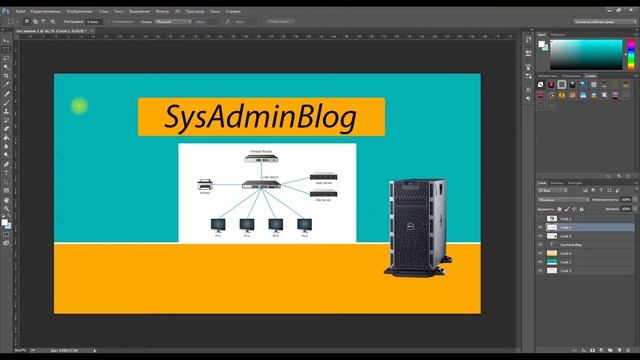This screenshot has height=360, width=640.
Task: Click the Refine Edge button in options bar
Action: (x=280, y=22)
